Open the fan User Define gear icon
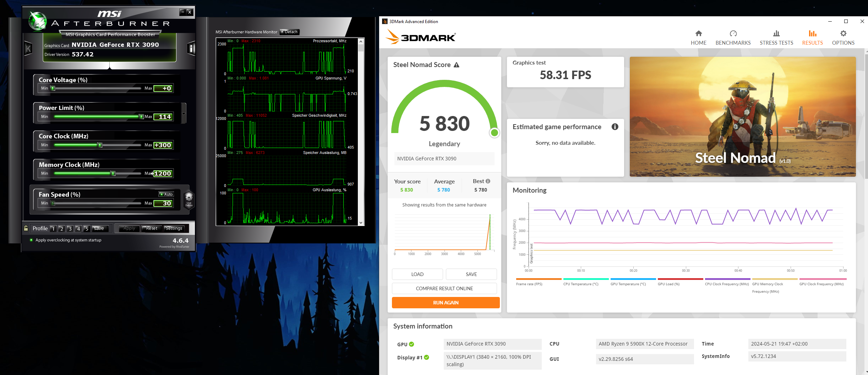The height and width of the screenshot is (375, 868). pyautogui.click(x=189, y=199)
